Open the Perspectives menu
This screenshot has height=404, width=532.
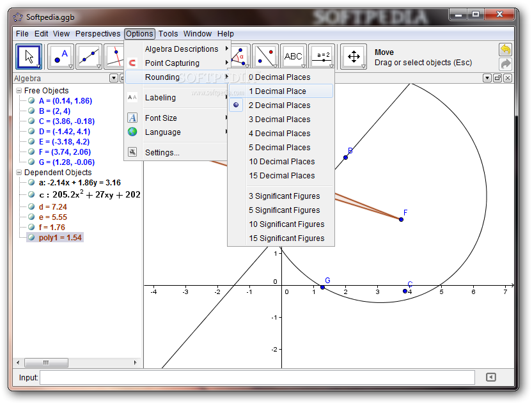tap(98, 34)
